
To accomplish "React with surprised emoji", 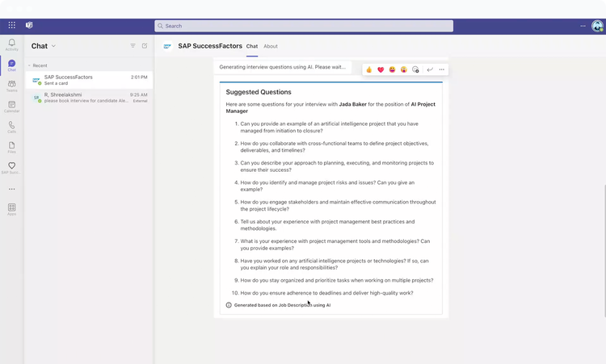I will 404,69.
